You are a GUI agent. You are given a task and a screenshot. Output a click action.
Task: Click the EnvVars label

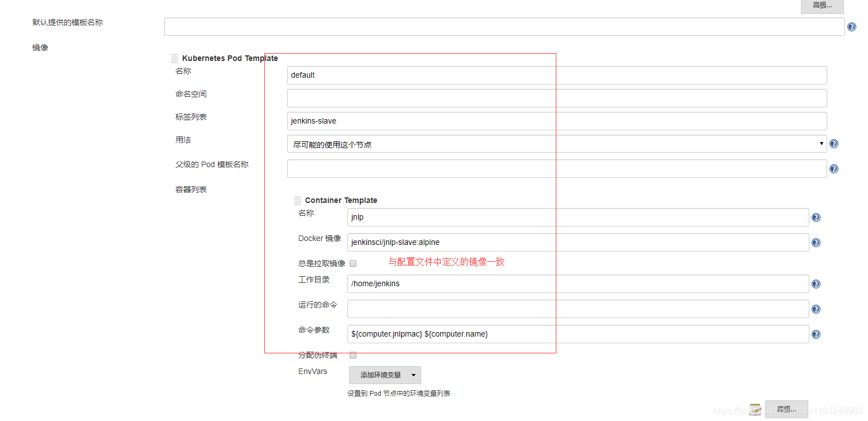pos(313,371)
